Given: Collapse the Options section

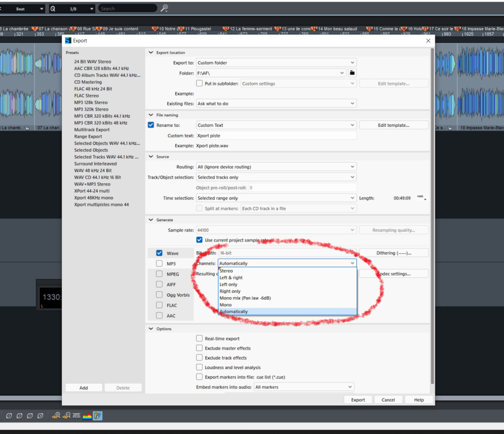Looking at the screenshot, I should pos(151,329).
